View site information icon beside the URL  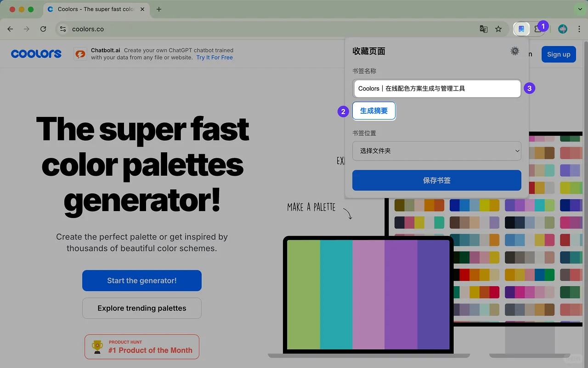tap(63, 29)
